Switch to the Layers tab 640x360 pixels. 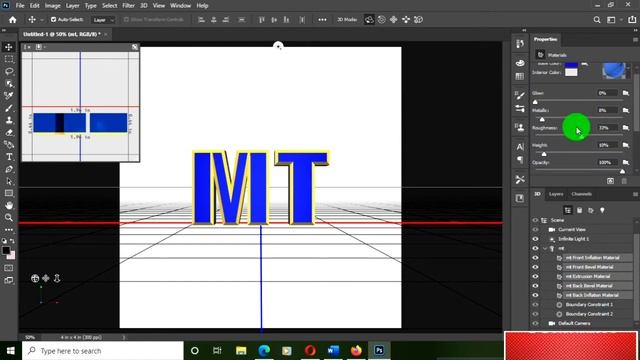556,194
